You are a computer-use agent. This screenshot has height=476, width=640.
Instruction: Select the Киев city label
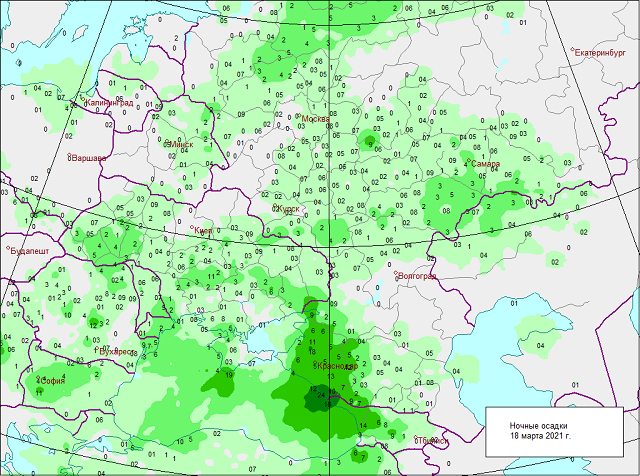point(203,231)
